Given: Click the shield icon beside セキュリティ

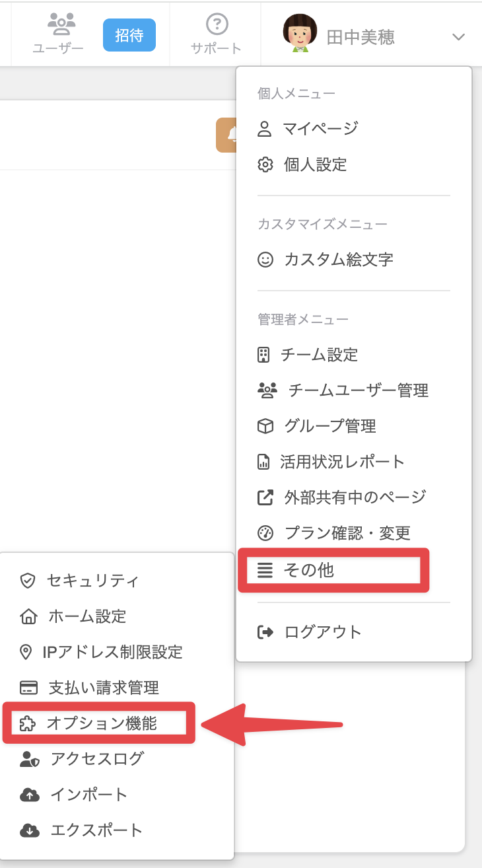Looking at the screenshot, I should tap(28, 581).
